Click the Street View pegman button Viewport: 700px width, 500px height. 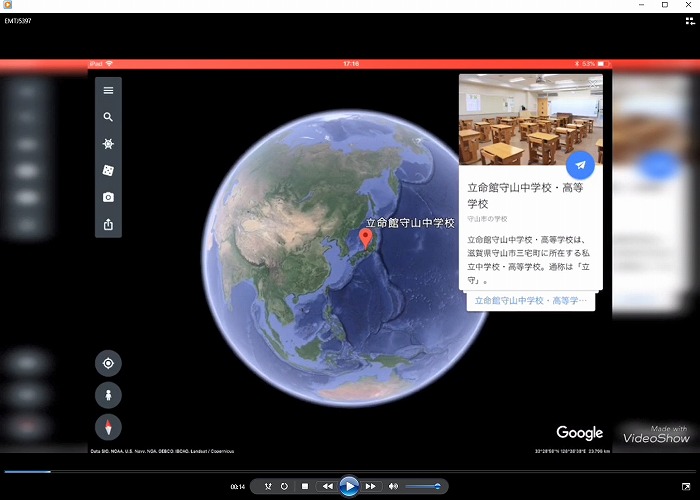pyautogui.click(x=108, y=395)
